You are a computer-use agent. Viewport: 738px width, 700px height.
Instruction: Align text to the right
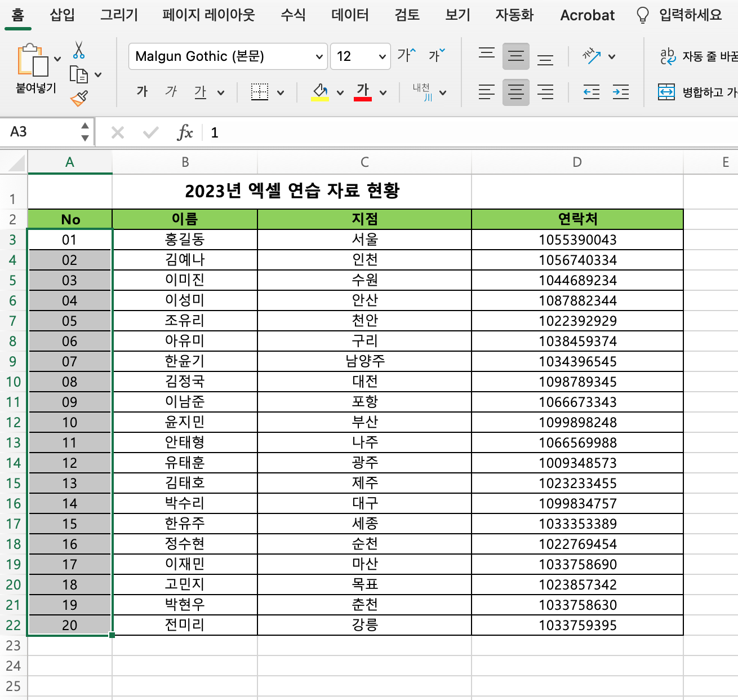pyautogui.click(x=545, y=92)
